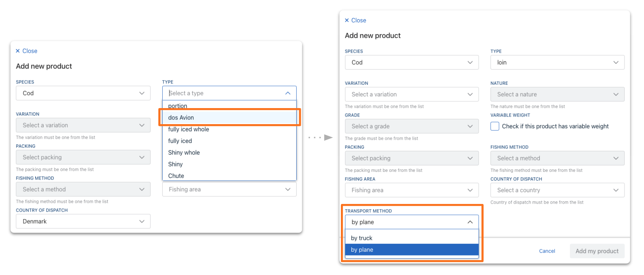Image resolution: width=644 pixels, height=275 pixels.
Task: Collapse the 'Select a type' chevron
Action: [288, 93]
